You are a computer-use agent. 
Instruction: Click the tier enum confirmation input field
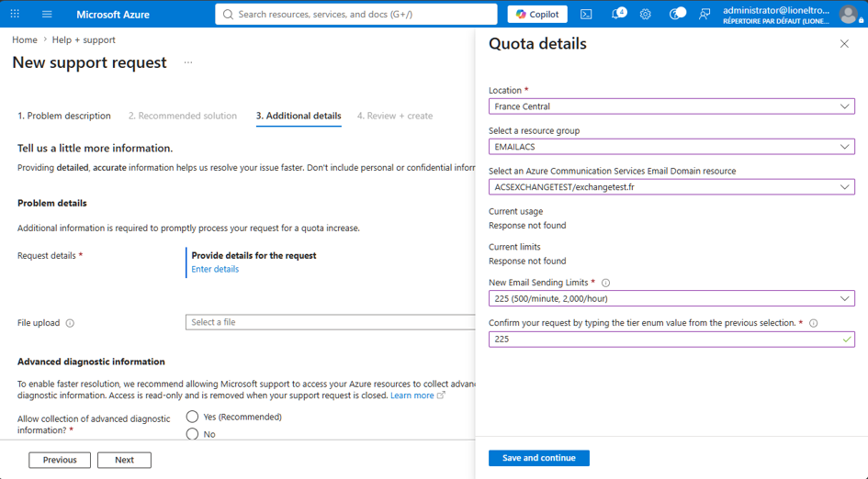coord(671,339)
